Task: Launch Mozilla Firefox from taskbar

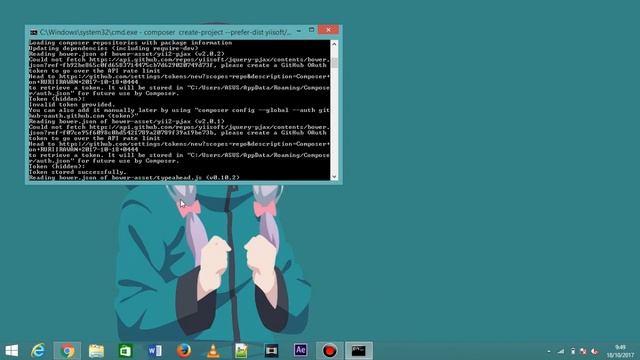Action: pyautogui.click(x=184, y=351)
